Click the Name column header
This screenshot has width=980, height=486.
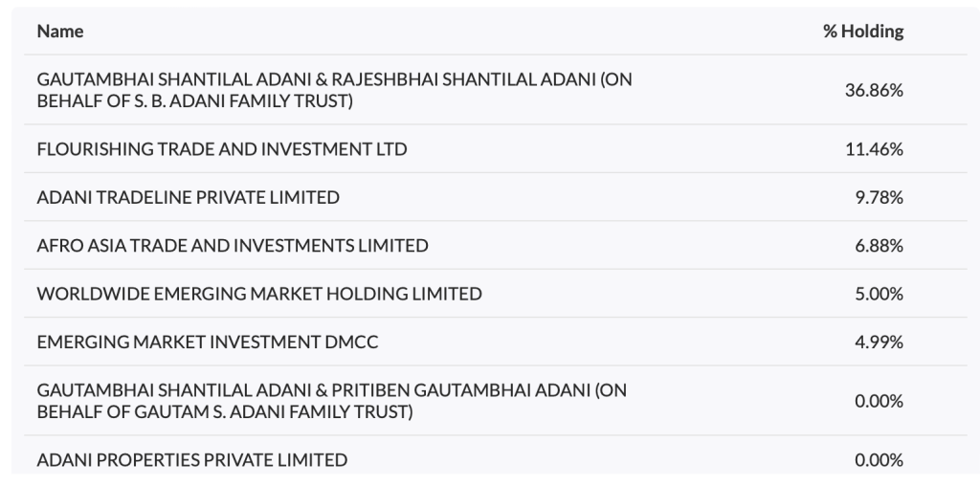tap(60, 32)
